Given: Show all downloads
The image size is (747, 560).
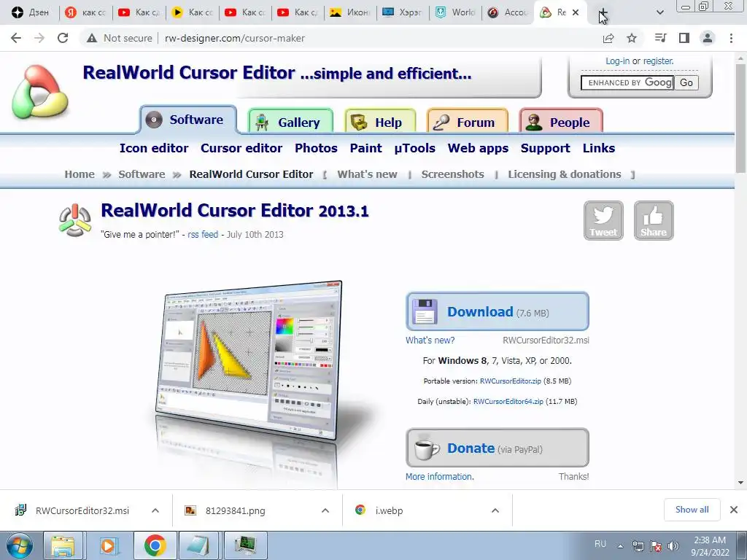Looking at the screenshot, I should tap(692, 510).
